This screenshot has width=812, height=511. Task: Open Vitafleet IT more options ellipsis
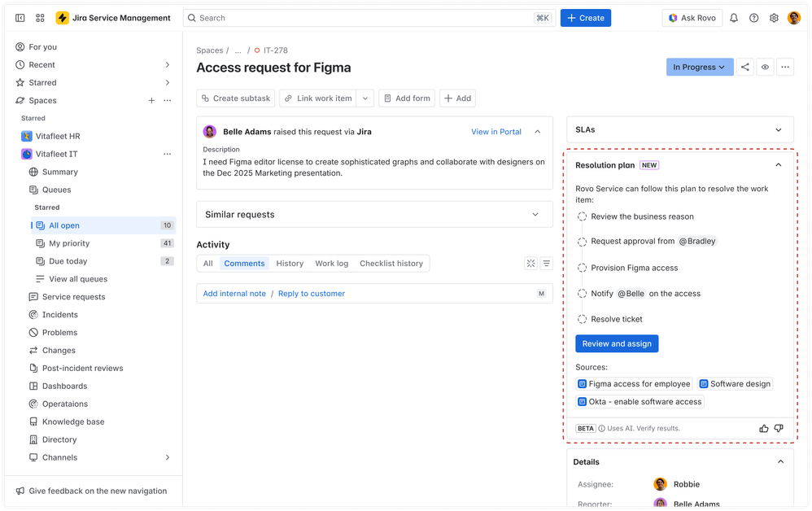(168, 154)
